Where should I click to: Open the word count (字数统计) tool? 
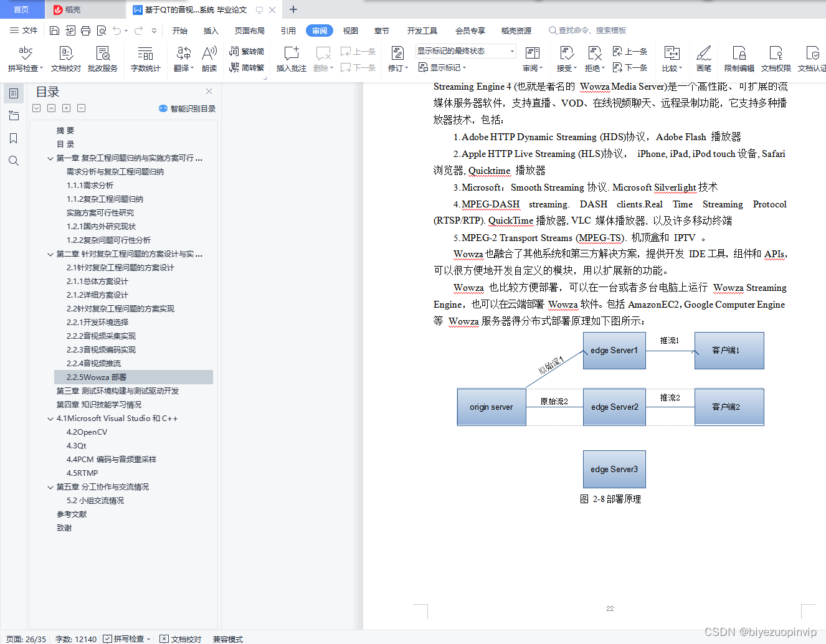click(x=145, y=59)
